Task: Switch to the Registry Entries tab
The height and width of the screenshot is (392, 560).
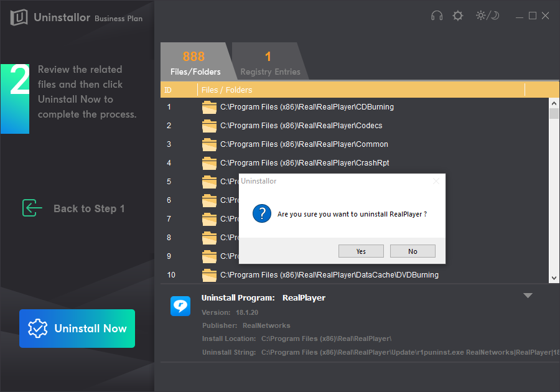Action: [x=270, y=62]
